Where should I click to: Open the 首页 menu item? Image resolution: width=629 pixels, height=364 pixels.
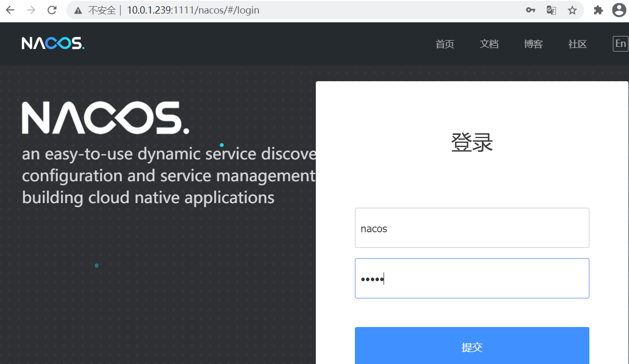tap(445, 44)
